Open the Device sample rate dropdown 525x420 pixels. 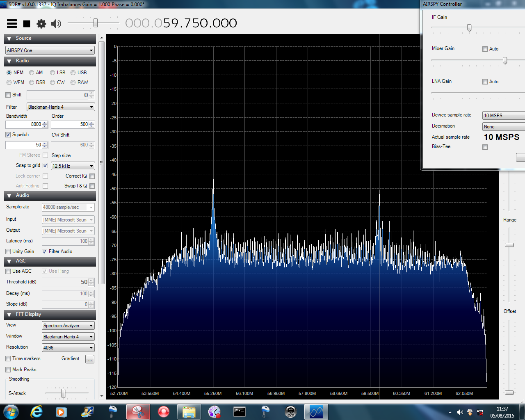(x=504, y=115)
